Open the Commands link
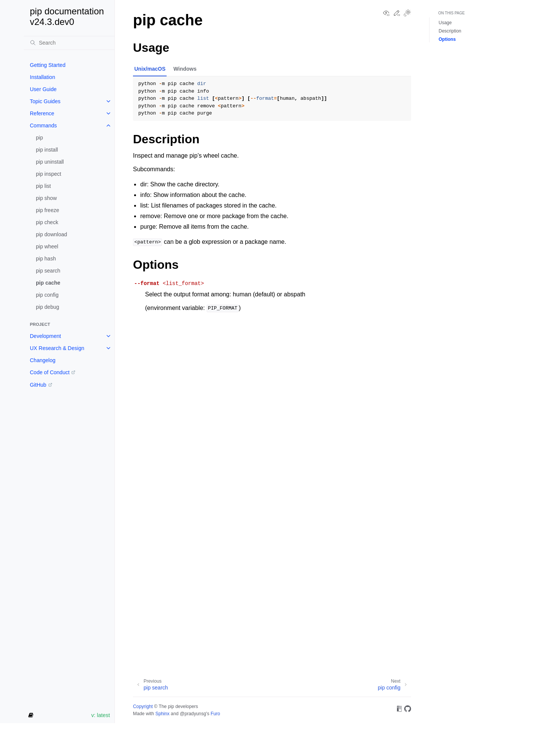This screenshot has height=756, width=544. [43, 125]
